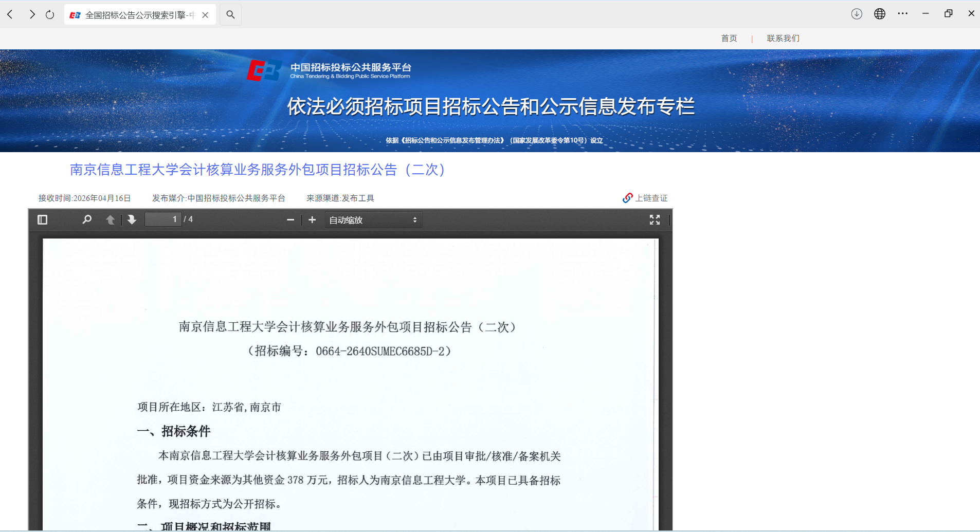The image size is (980, 532).
Task: Toggle the PDF sidebar panel
Action: pyautogui.click(x=43, y=220)
